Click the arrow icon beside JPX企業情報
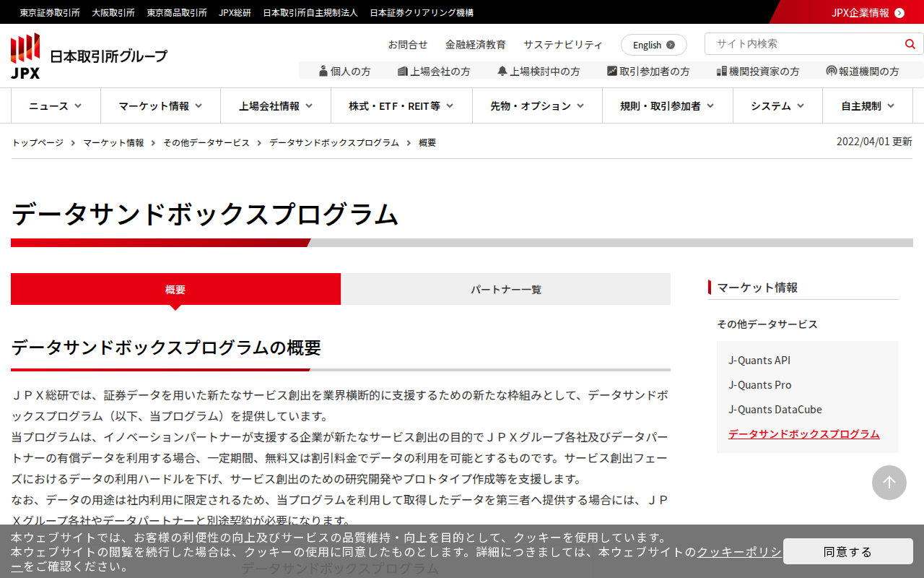Image resolution: width=924 pixels, height=578 pixels. [899, 12]
